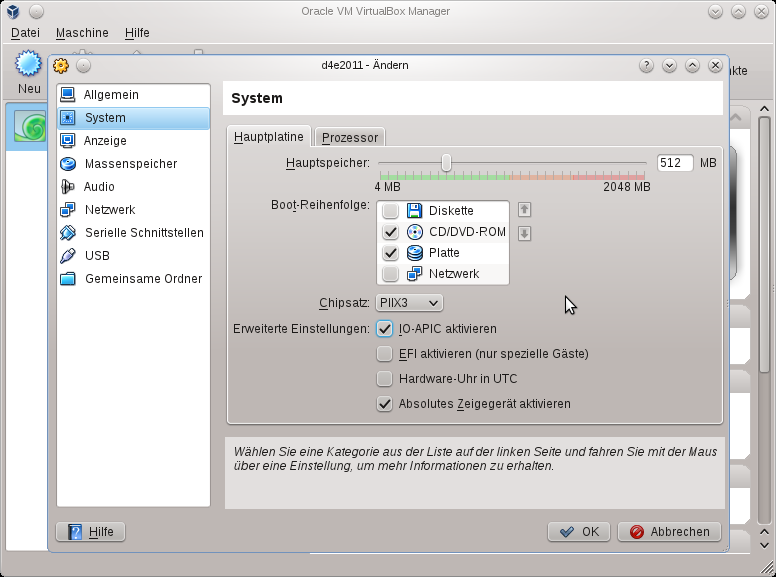Image resolution: width=776 pixels, height=577 pixels.
Task: Enable EFI aktivieren checkbox
Action: (x=385, y=354)
